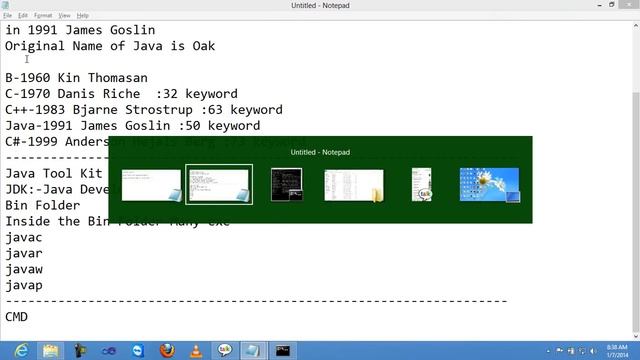Restore down the Notepad window

point(611,5)
